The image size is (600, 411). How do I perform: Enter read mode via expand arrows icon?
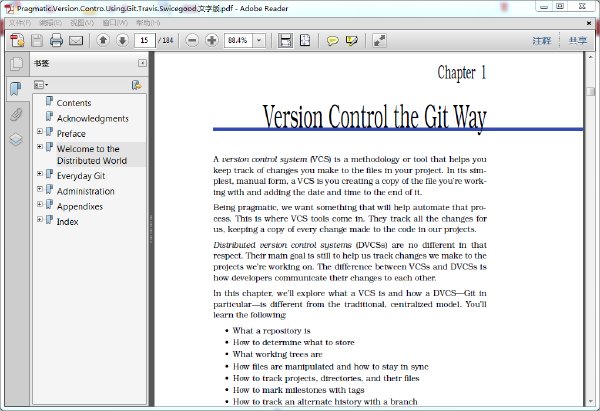click(379, 40)
